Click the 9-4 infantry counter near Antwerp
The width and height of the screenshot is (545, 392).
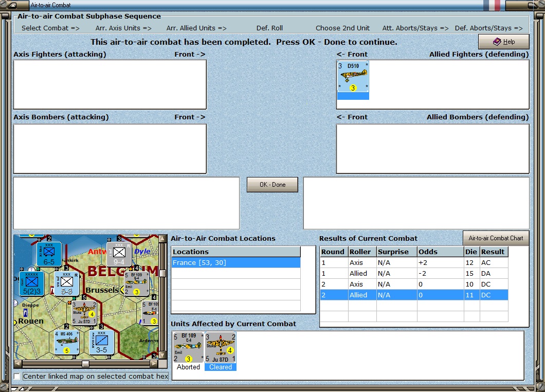point(119,254)
